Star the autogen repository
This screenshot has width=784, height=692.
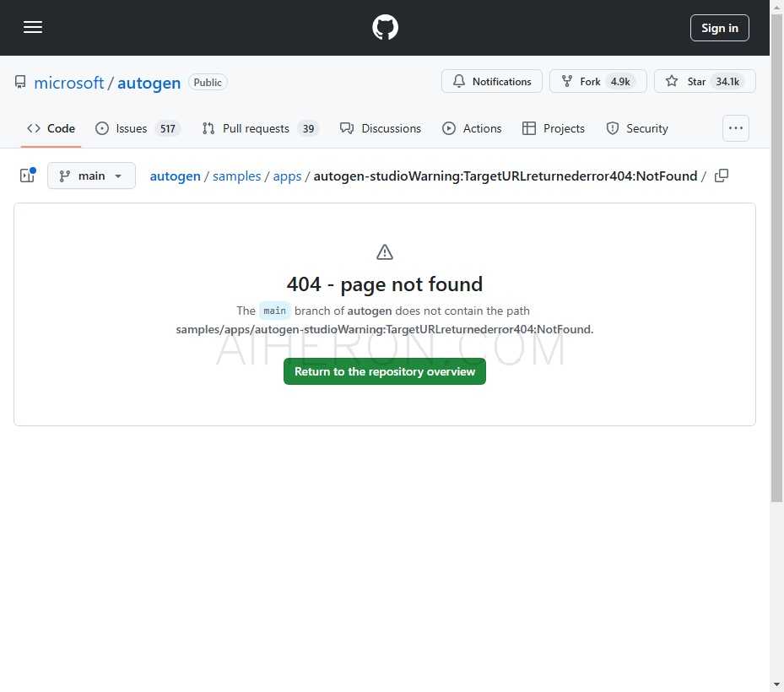click(704, 81)
